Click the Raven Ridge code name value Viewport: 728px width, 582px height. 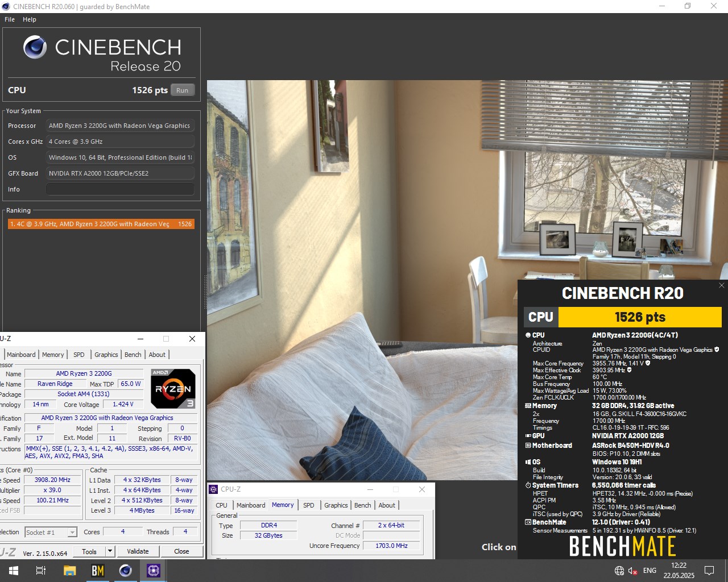click(55, 384)
